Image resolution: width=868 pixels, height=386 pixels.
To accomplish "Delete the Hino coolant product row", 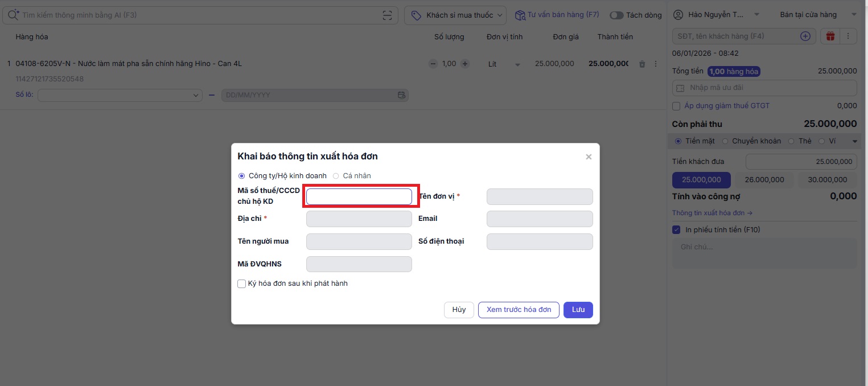I will pos(642,64).
